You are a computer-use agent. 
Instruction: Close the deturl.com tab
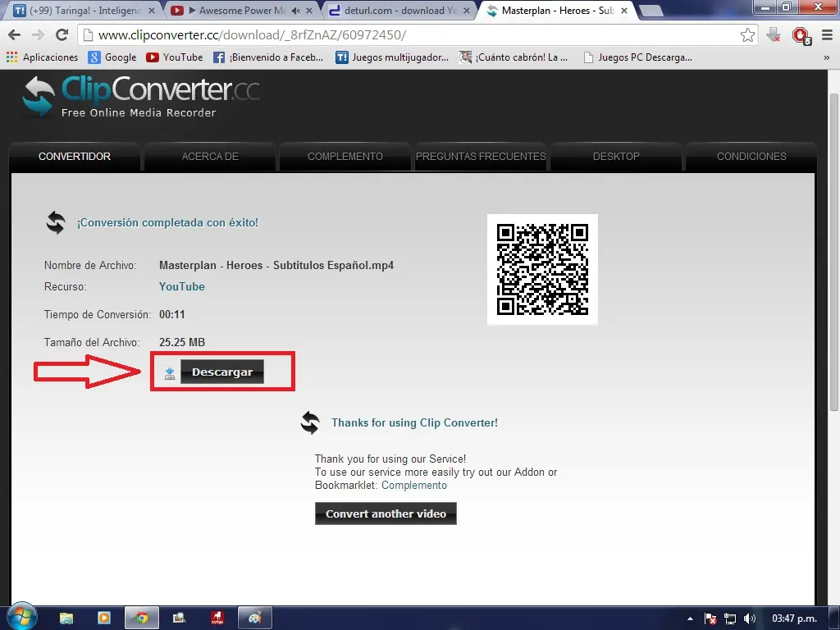pos(467,11)
